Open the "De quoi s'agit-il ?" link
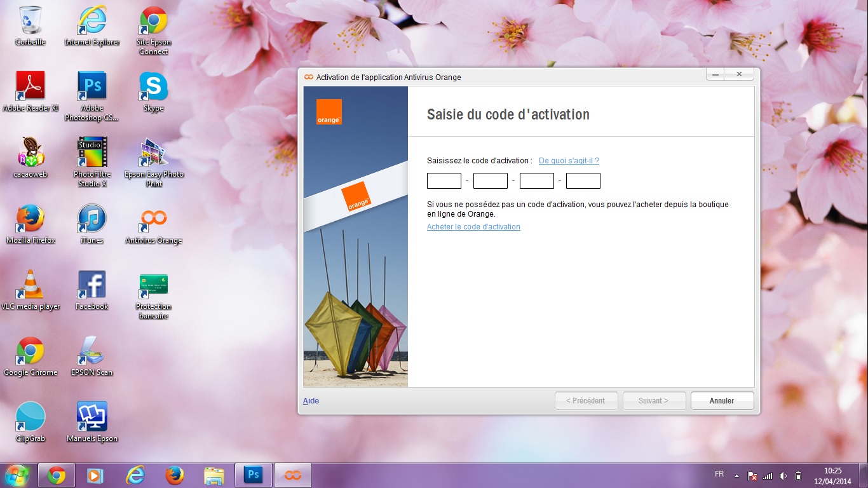Image resolution: width=868 pixels, height=488 pixels. [569, 161]
